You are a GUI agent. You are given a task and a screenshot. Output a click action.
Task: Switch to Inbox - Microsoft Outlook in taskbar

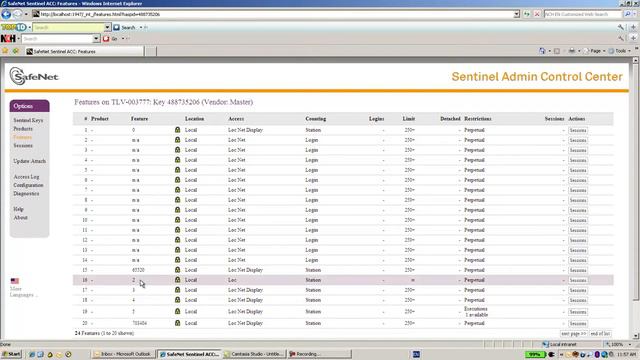coord(123,354)
